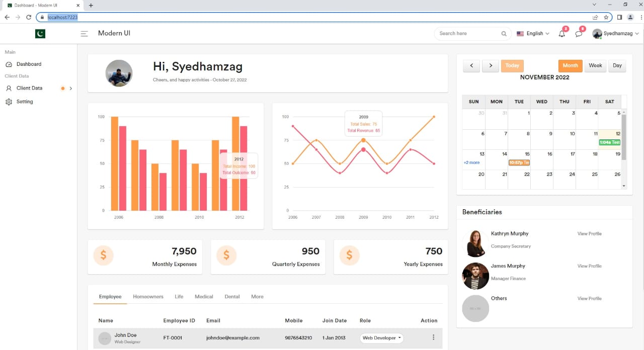Open the English language dropdown

[533, 34]
